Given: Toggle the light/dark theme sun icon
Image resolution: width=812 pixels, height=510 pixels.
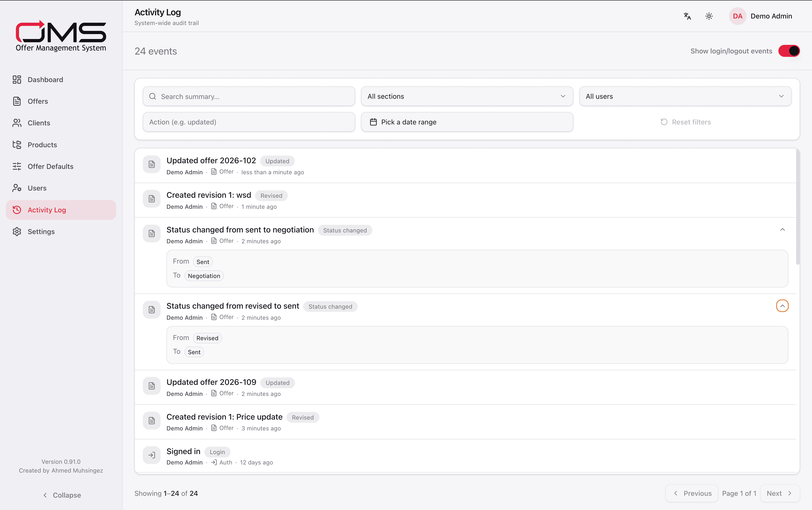Looking at the screenshot, I should point(709,16).
